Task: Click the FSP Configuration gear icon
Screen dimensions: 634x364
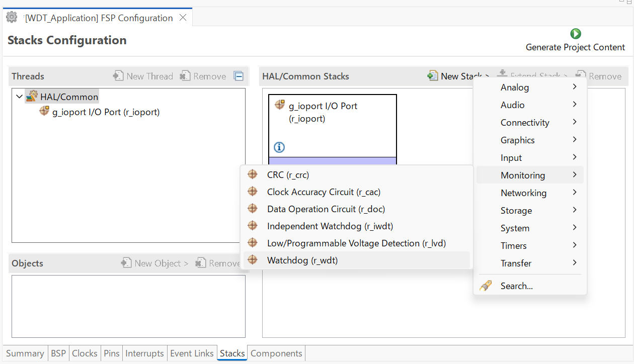Action: click(x=12, y=18)
